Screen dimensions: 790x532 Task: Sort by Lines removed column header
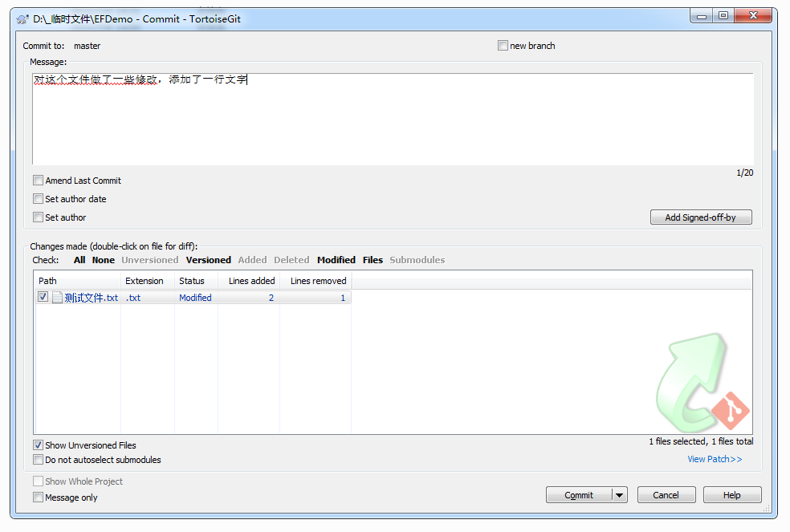316,281
